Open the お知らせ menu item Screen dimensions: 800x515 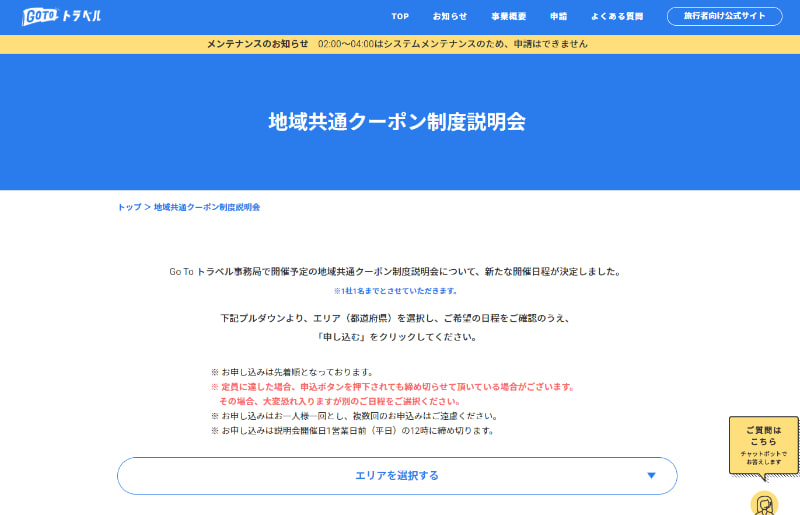tap(449, 16)
